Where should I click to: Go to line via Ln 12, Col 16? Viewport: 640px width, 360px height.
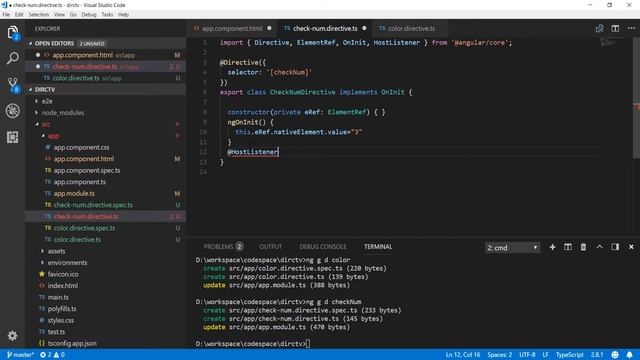463,355
